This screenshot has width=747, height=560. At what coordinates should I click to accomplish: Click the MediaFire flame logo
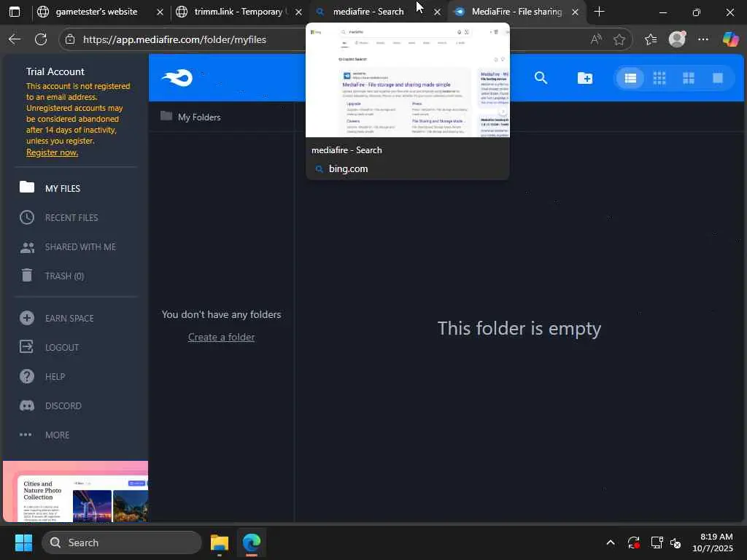coord(177,77)
